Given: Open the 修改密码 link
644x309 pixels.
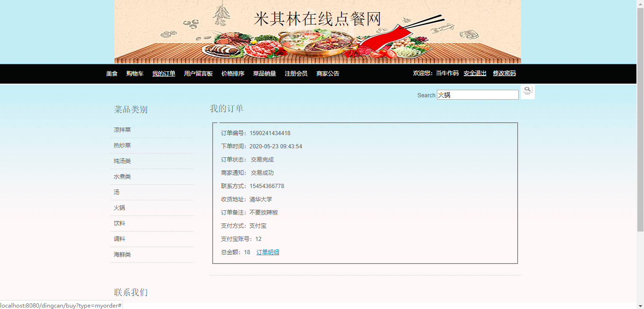Looking at the screenshot, I should tap(504, 73).
